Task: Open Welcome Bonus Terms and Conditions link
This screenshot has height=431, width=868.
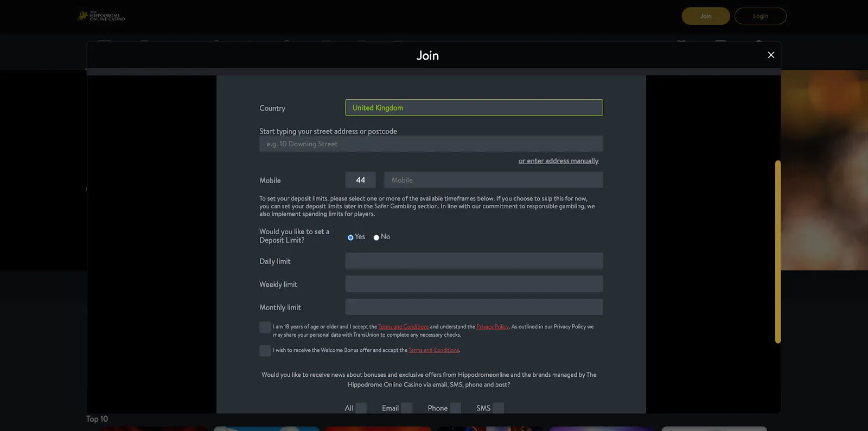Action: pyautogui.click(x=433, y=350)
